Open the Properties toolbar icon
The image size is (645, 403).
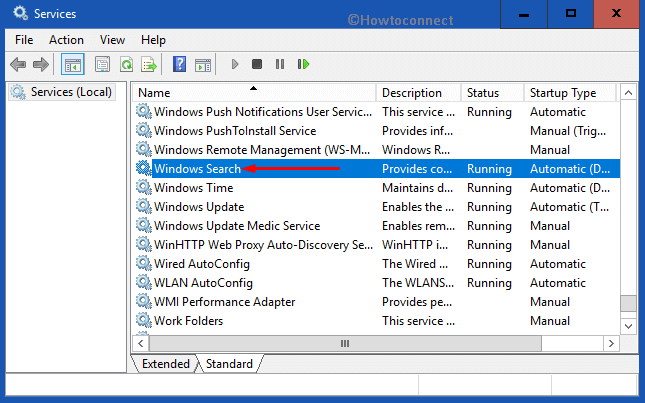pos(102,65)
